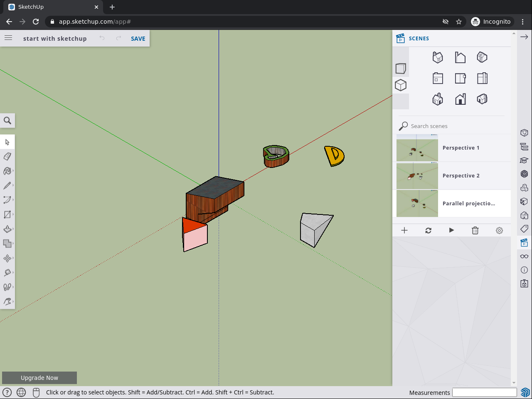This screenshot has height=399, width=532.
Task: Open the Tags panel
Action: (524, 229)
